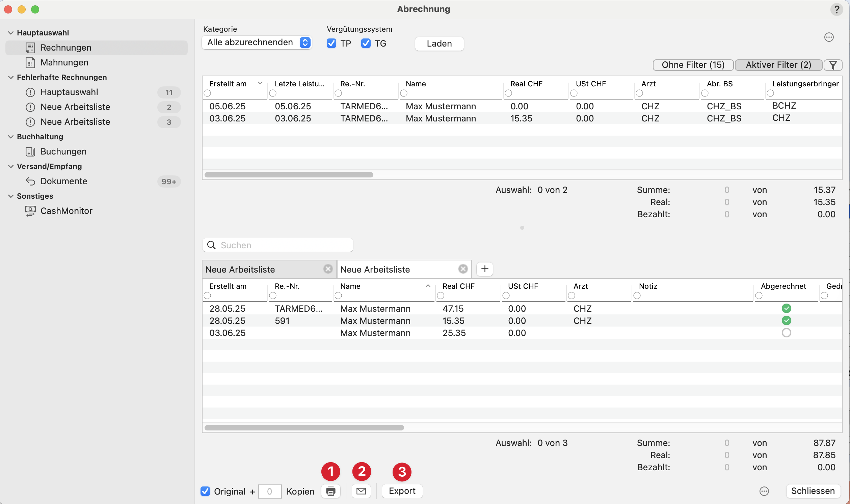Viewport: 850px width, 504px height.
Task: Select the top table row with 15.35 Real CHF
Action: (522, 118)
